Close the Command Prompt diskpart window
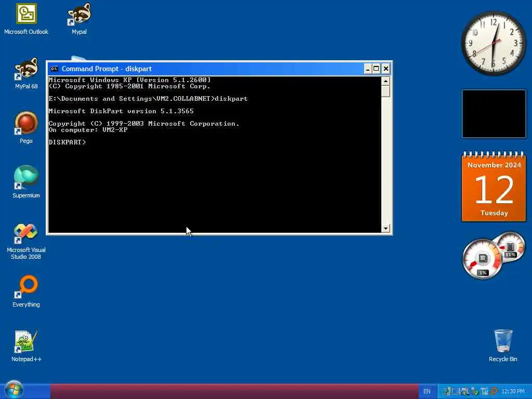Screen dimensions: 532x399 386,69
